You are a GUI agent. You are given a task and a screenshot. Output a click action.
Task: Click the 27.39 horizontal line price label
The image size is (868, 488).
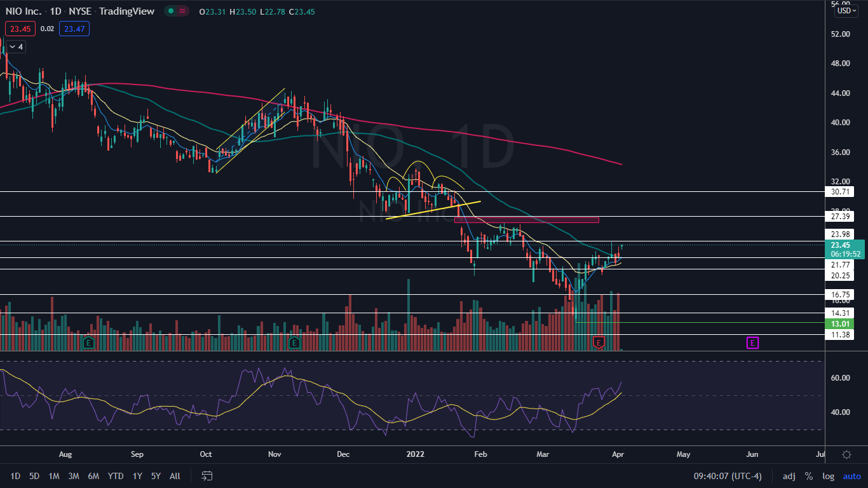[841, 217]
